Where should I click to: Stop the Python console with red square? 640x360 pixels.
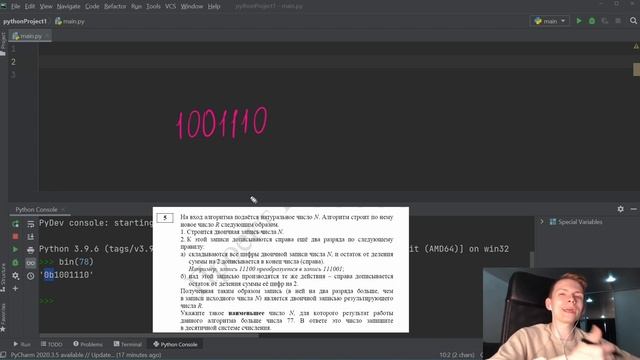click(16, 237)
